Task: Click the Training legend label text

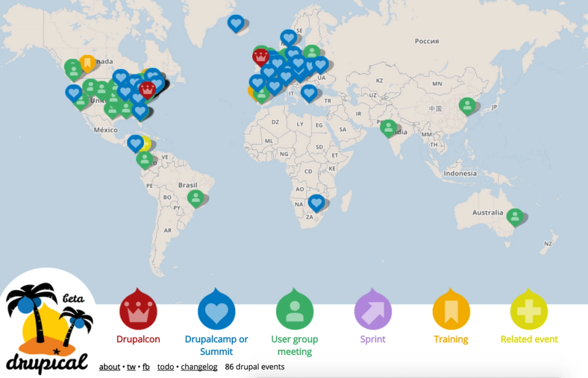Action: coord(451,339)
